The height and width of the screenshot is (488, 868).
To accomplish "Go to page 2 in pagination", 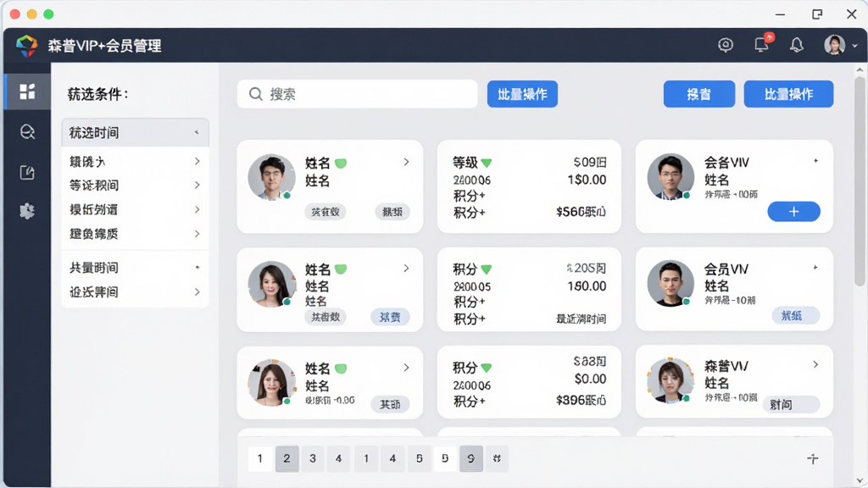I will click(287, 458).
